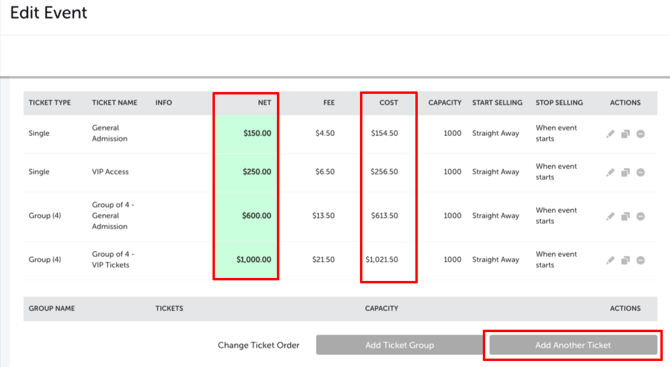Edit Group of 4 - VIP Tickets pencil
Viewport: 670px width, 367px height.
[x=610, y=260]
